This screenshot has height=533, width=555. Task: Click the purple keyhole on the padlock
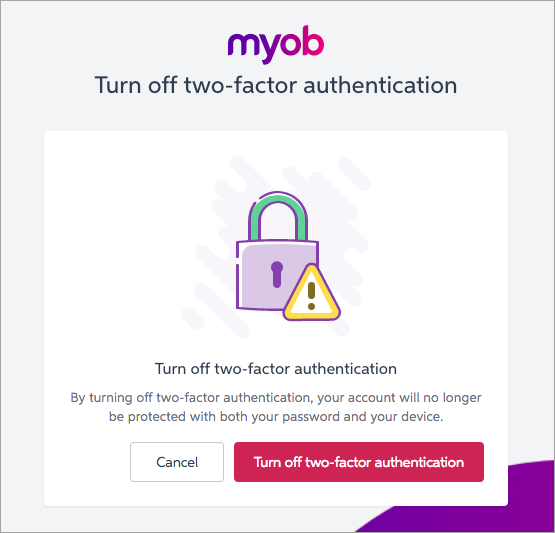point(277,274)
